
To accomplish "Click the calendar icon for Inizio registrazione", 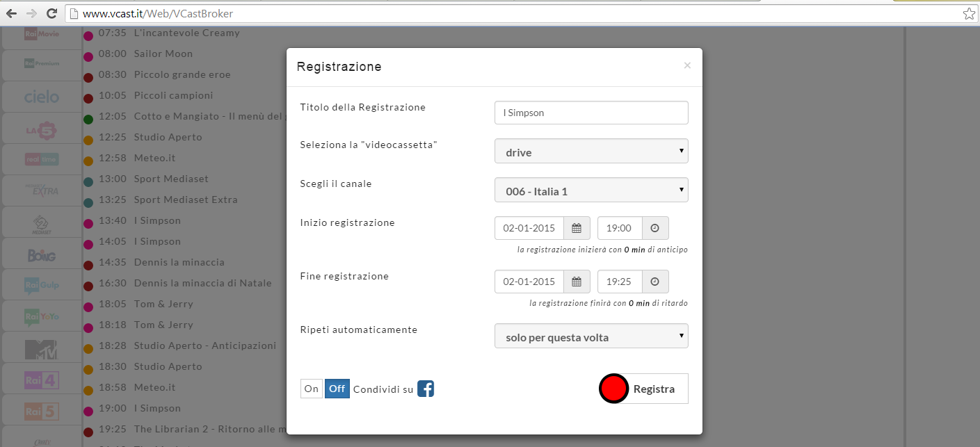I will point(577,228).
